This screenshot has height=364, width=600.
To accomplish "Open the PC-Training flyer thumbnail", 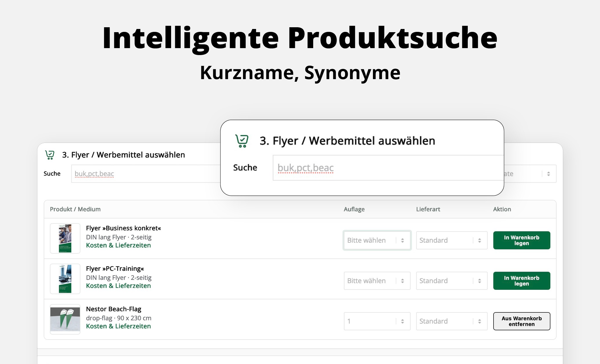I will (65, 279).
